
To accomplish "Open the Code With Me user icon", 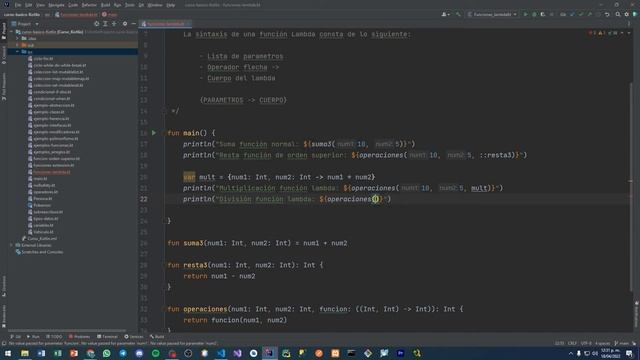I will pos(445,14).
